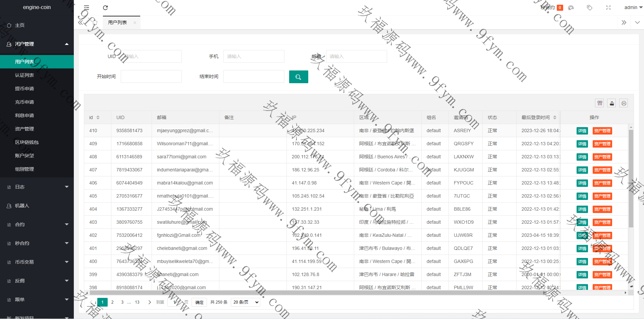Screen dimensions: 644x319
Task: Open 认证列表 in the sidebar
Action: pos(24,75)
